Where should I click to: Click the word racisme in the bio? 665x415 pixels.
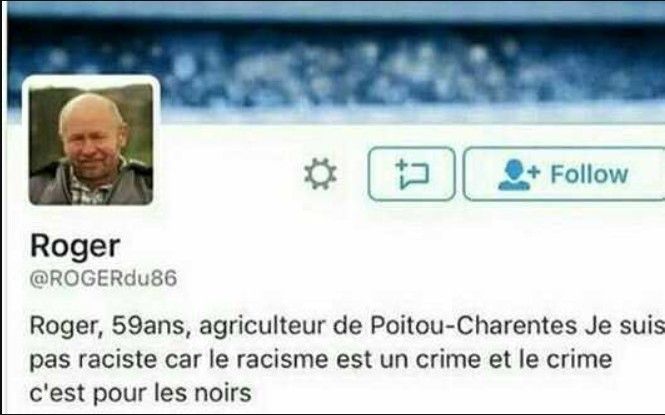click(282, 359)
